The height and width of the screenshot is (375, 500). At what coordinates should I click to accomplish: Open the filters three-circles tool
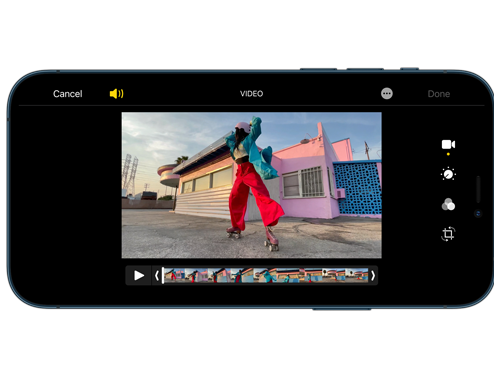pos(448,204)
